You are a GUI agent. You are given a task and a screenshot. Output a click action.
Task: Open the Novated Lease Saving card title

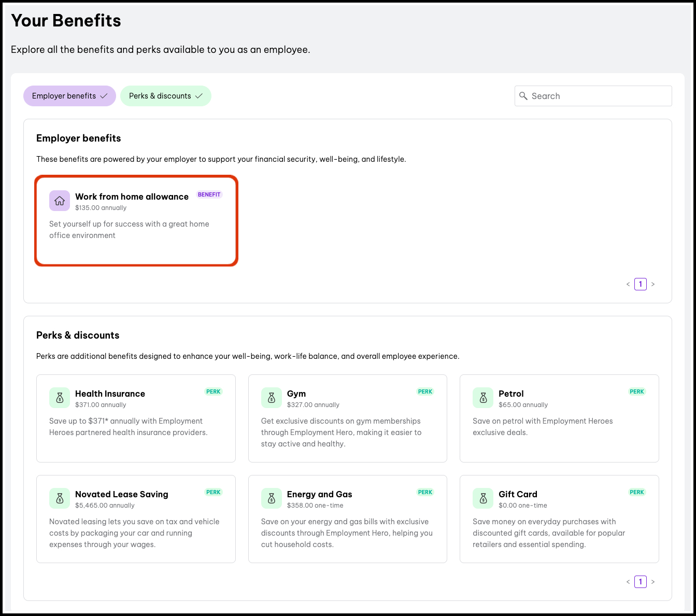coord(121,494)
